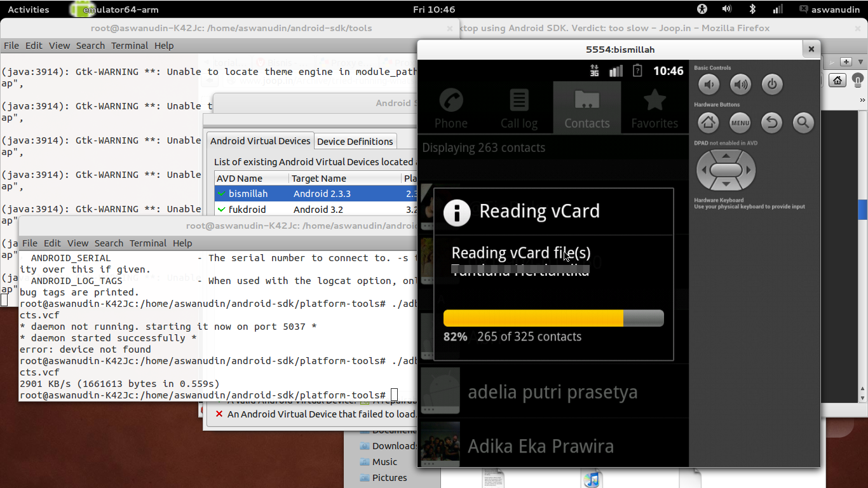This screenshot has width=868, height=488.
Task: Click the red X failed-to-load icon in the AVD Manager
Action: (x=219, y=414)
